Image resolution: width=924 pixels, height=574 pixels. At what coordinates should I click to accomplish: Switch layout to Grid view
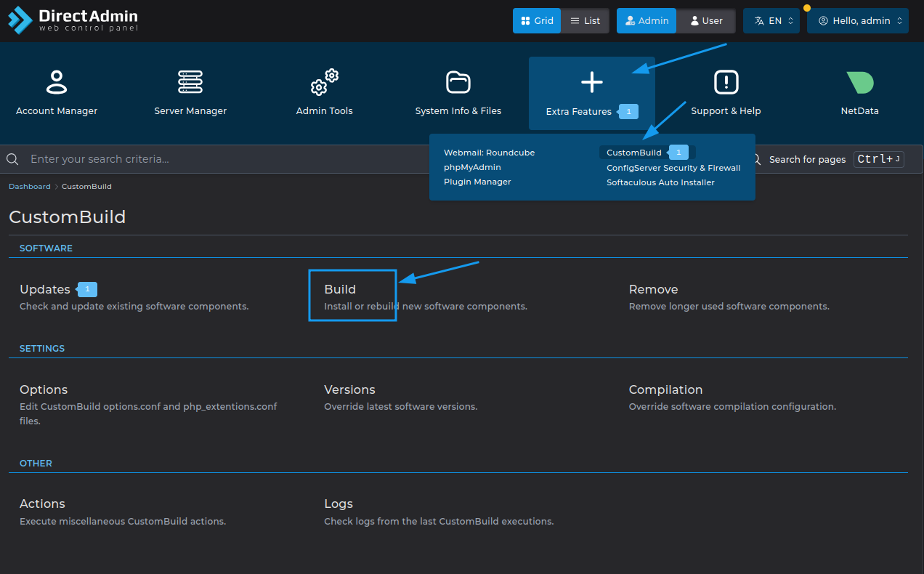538,21
